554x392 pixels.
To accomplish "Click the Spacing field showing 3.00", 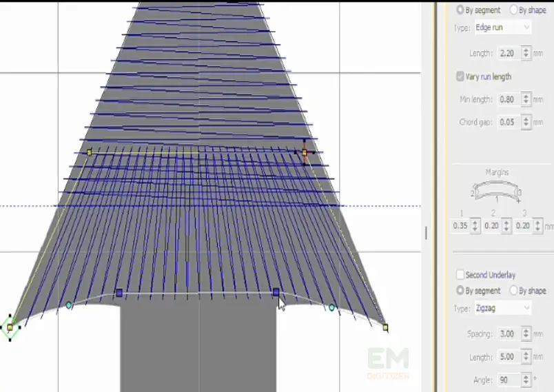I will tap(509, 333).
